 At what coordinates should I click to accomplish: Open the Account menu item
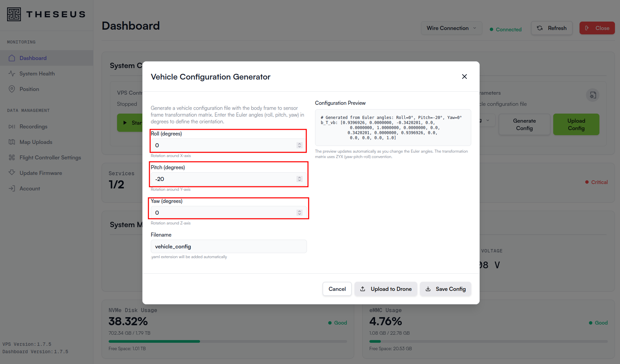pos(30,189)
